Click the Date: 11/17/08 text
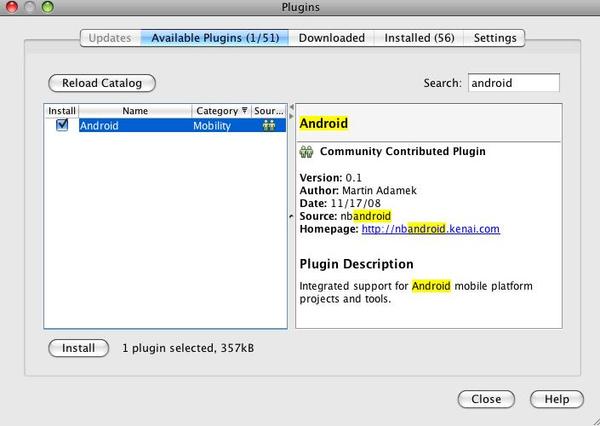The width and height of the screenshot is (600, 426). point(340,203)
